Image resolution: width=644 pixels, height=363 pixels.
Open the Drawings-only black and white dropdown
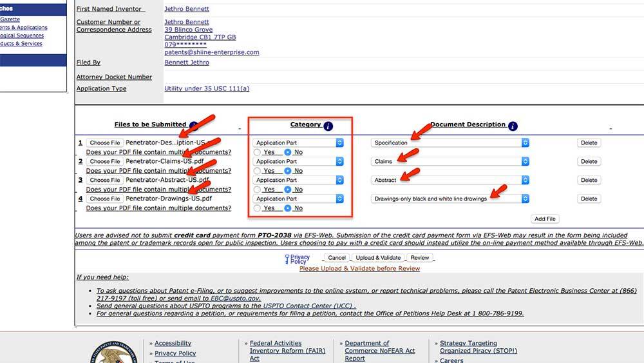450,199
